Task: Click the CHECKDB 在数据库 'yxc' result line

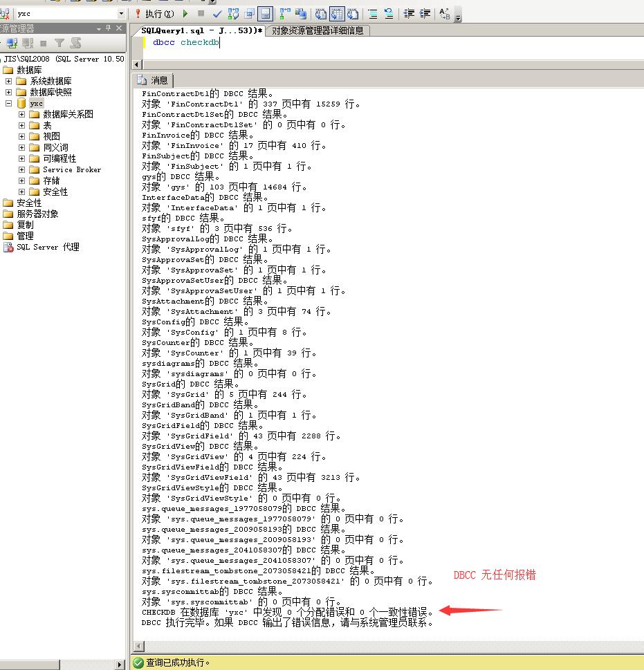Action: [287, 613]
